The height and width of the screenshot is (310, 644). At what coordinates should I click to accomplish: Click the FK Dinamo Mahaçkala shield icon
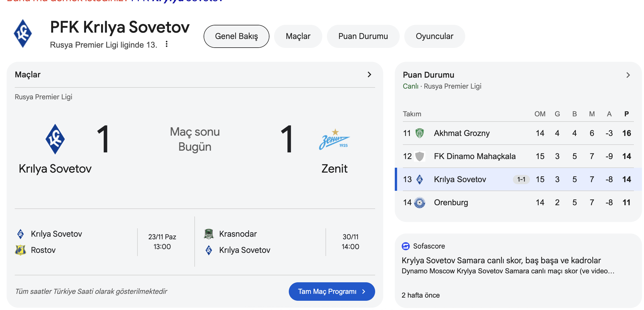pos(419,156)
